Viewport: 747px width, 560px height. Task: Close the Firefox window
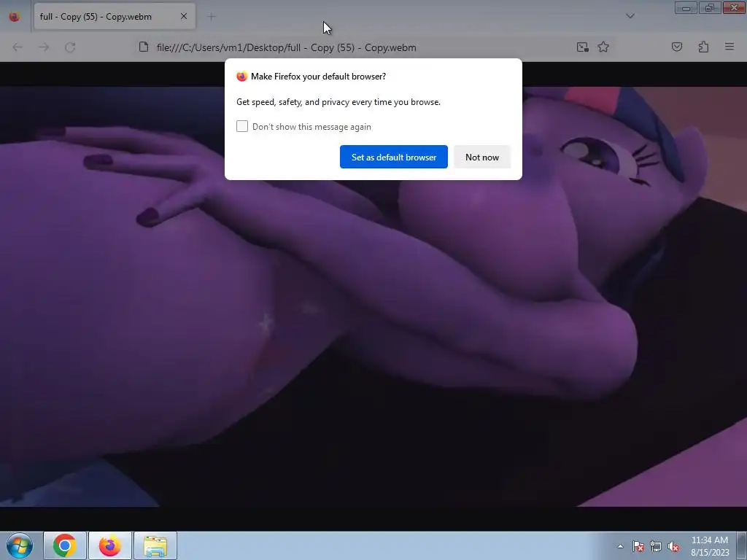734,7
